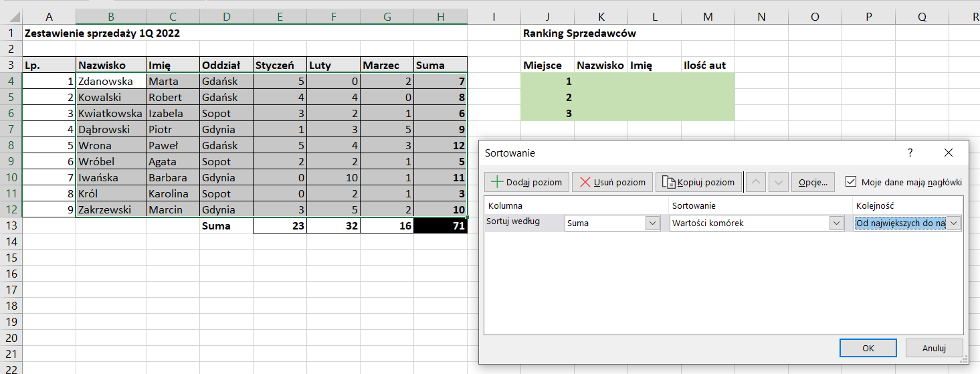Click the Marzec header cell
Viewport: 980px width, 374px height.
(x=387, y=65)
